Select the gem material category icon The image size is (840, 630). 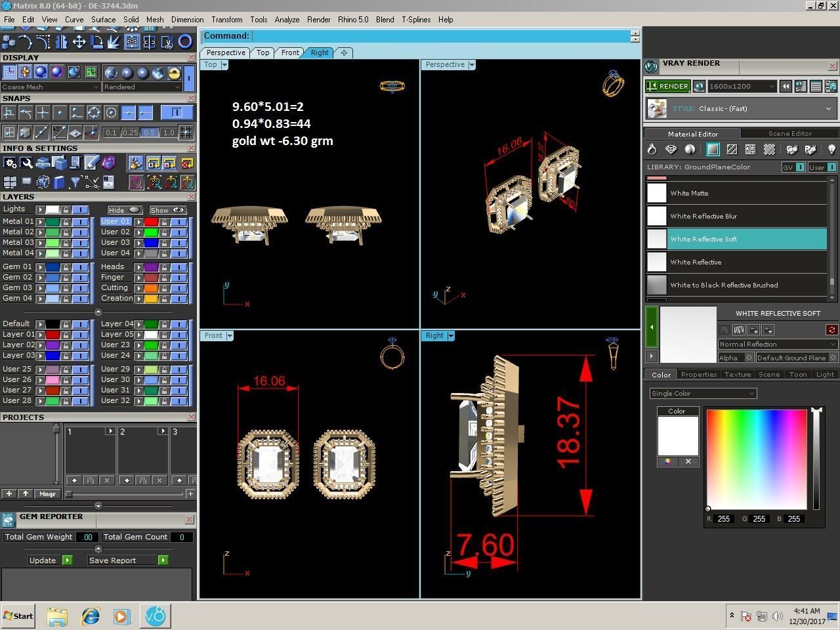click(671, 150)
